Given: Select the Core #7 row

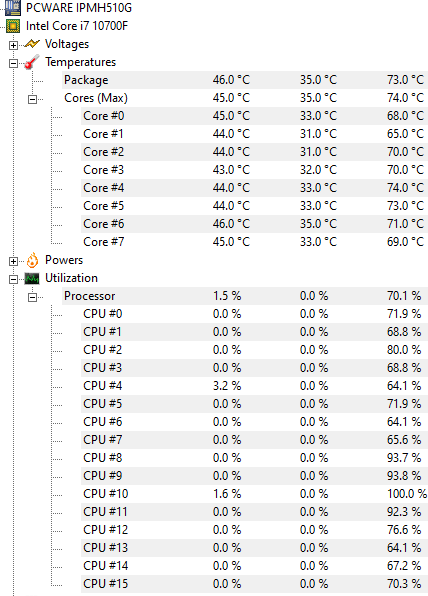Looking at the screenshot, I should (x=254, y=242).
